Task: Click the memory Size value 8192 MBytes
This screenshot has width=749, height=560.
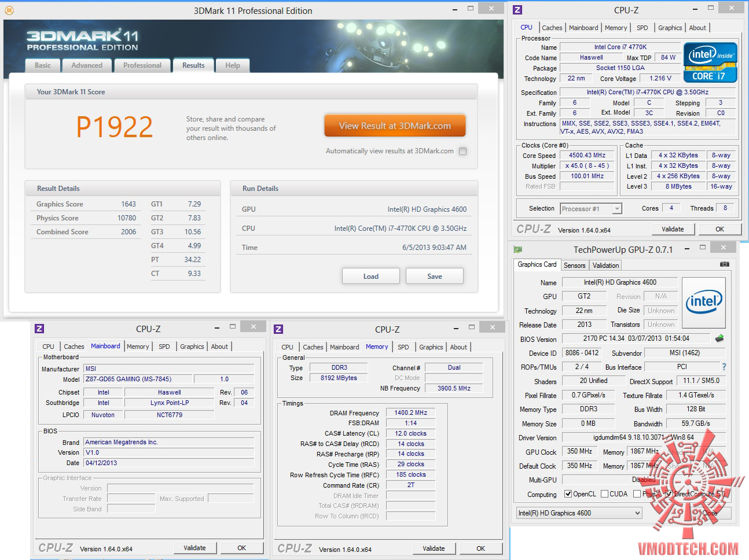Action: click(x=339, y=378)
